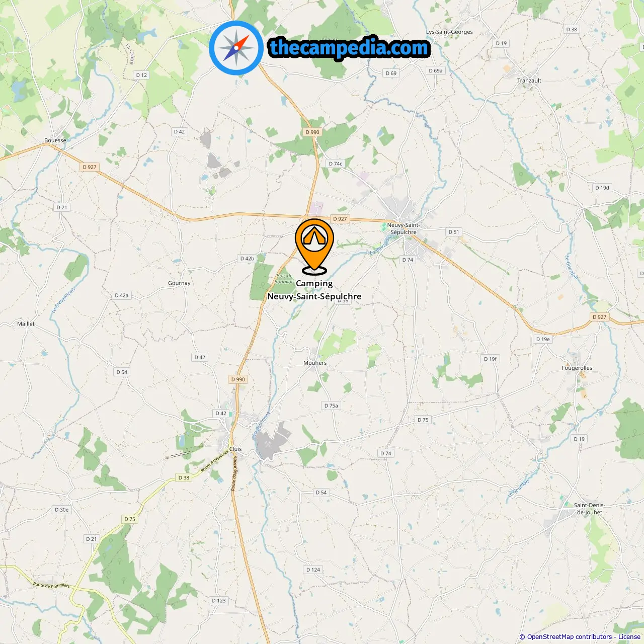Click the Bois de Bonavois forest label
644x644 pixels.
click(x=285, y=279)
